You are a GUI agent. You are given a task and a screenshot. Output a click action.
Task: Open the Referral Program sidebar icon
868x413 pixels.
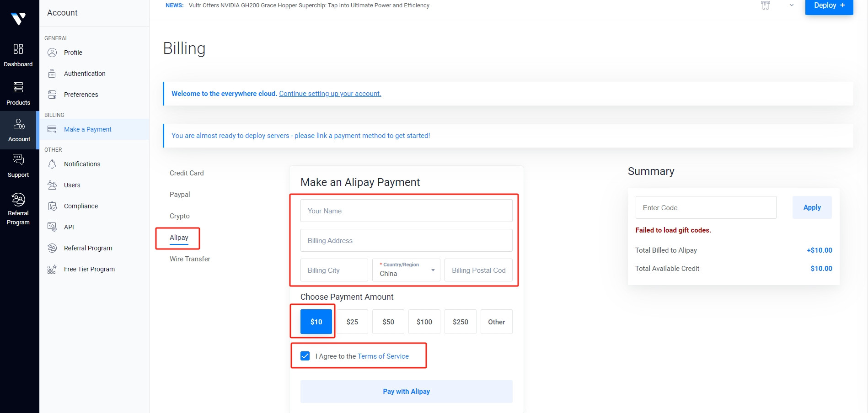[18, 200]
